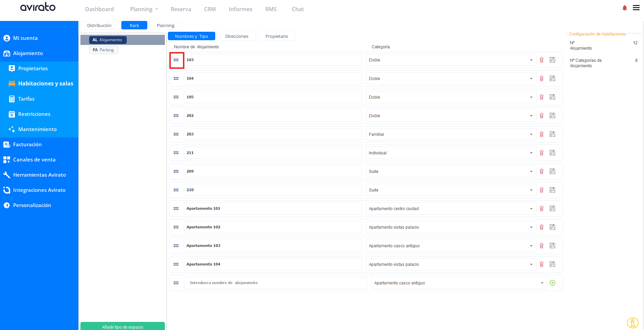Delete room 103 with the trash icon
This screenshot has height=330, width=644.
(x=542, y=60)
